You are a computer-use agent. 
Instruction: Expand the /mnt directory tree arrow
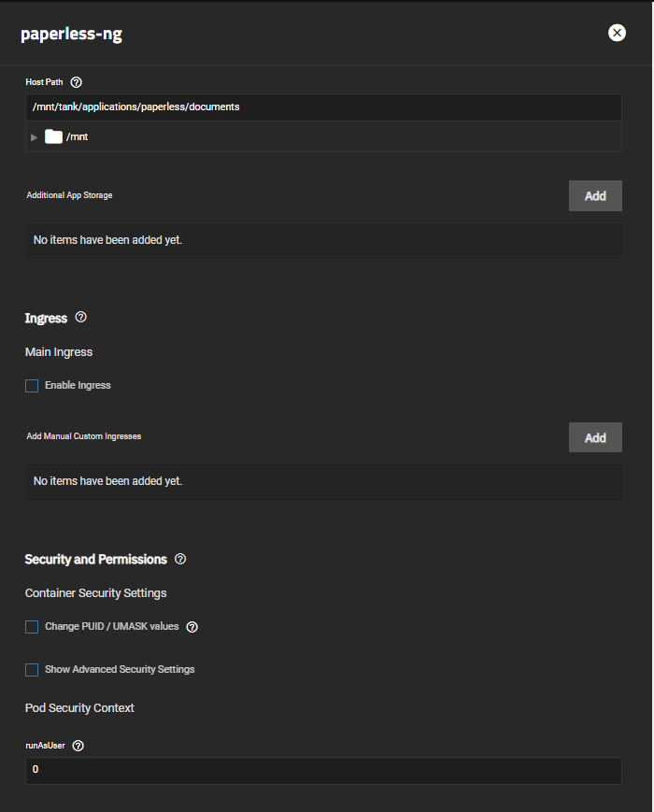(x=35, y=137)
